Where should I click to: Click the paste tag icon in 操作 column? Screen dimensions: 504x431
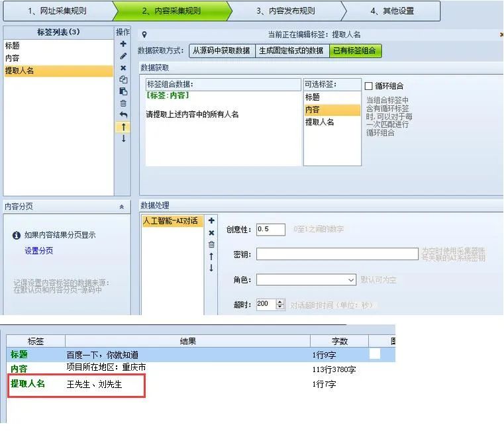click(x=123, y=91)
